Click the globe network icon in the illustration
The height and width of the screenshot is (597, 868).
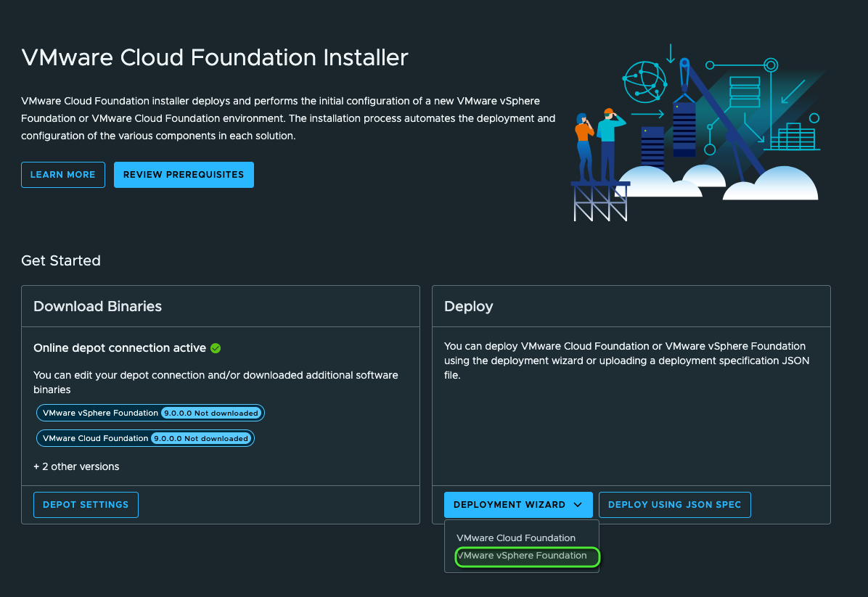[x=644, y=81]
